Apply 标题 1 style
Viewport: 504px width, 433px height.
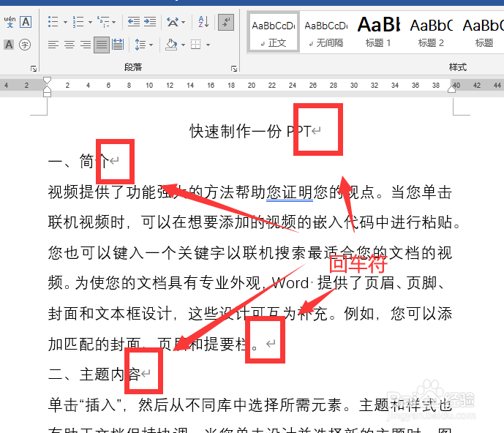378,32
